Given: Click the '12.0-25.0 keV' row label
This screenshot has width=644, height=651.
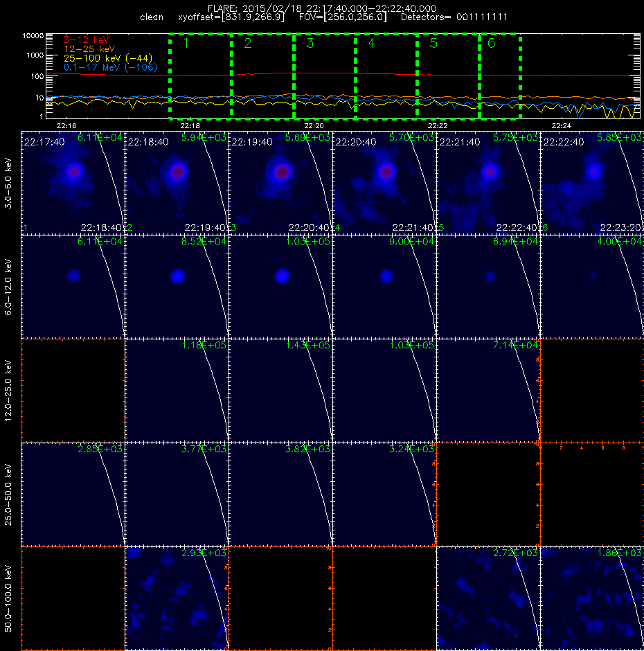Looking at the screenshot, I should [8, 391].
